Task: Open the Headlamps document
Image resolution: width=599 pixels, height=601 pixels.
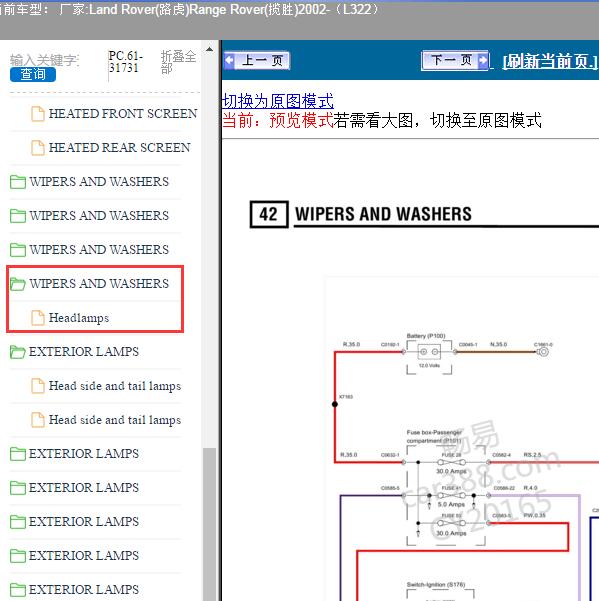Action: pyautogui.click(x=79, y=318)
